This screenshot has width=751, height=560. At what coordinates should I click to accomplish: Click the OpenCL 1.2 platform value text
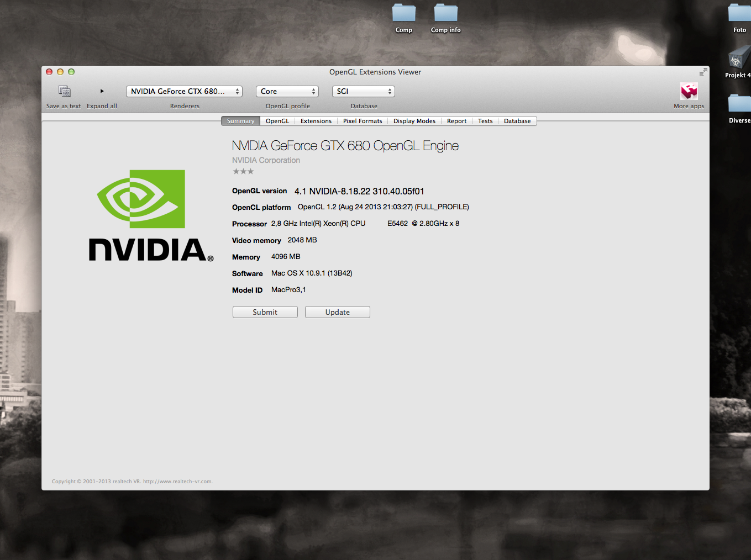[384, 207]
